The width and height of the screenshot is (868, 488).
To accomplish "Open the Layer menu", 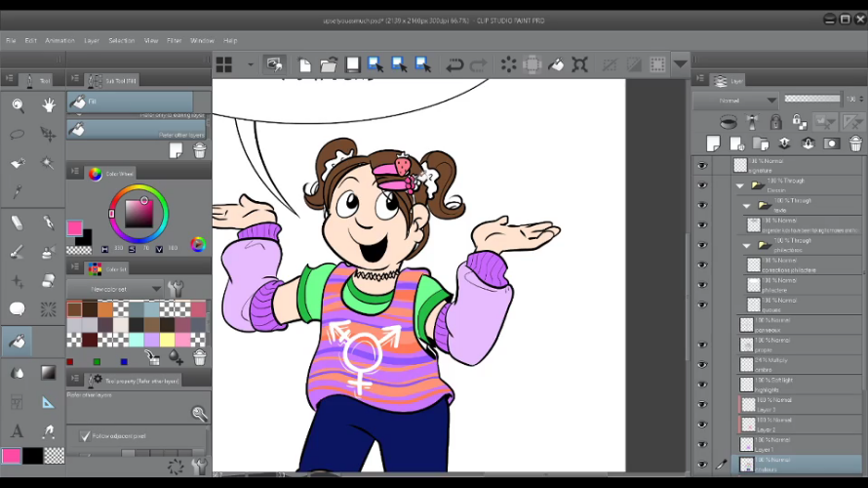I will coord(92,40).
